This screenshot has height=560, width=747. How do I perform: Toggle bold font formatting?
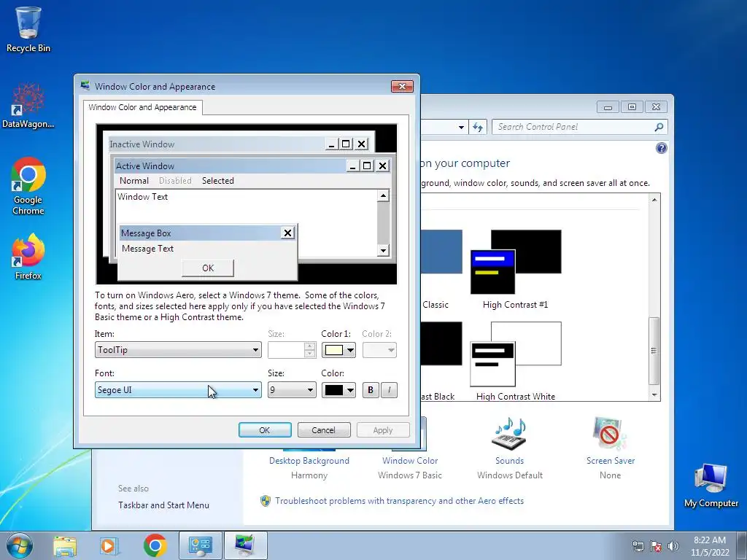pos(370,390)
